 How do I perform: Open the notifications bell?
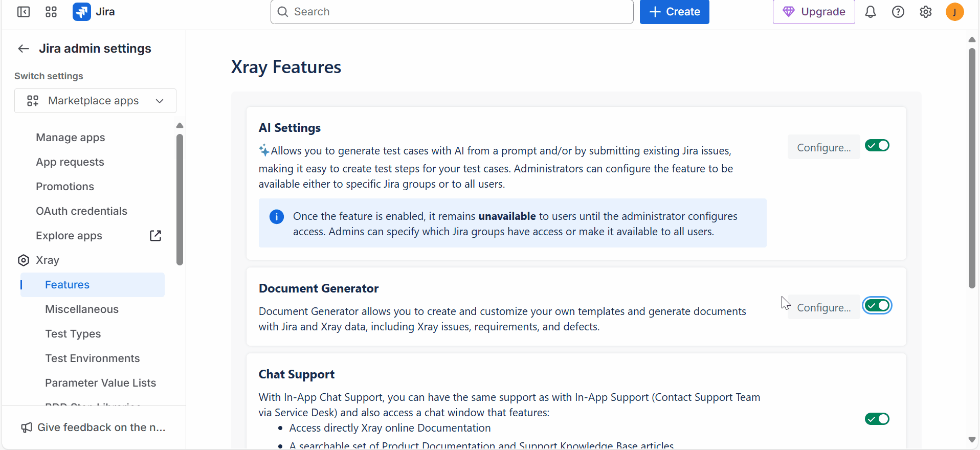tap(871, 12)
